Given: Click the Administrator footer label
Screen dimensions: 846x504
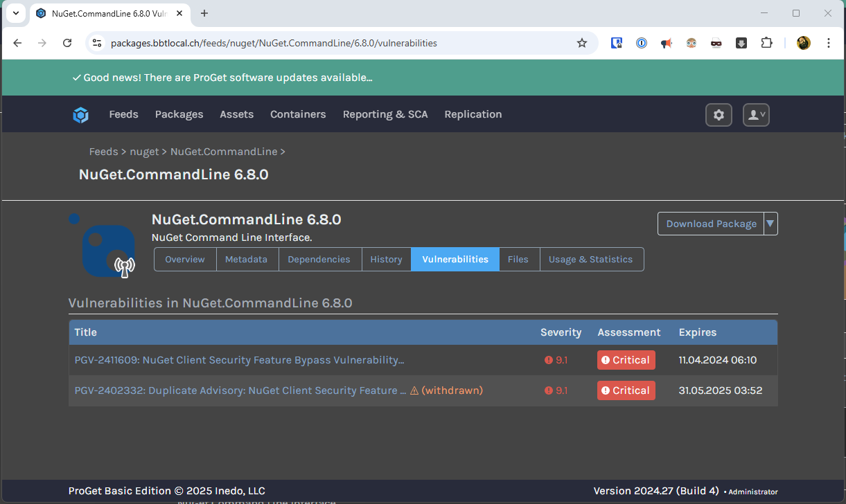Looking at the screenshot, I should [x=753, y=492].
